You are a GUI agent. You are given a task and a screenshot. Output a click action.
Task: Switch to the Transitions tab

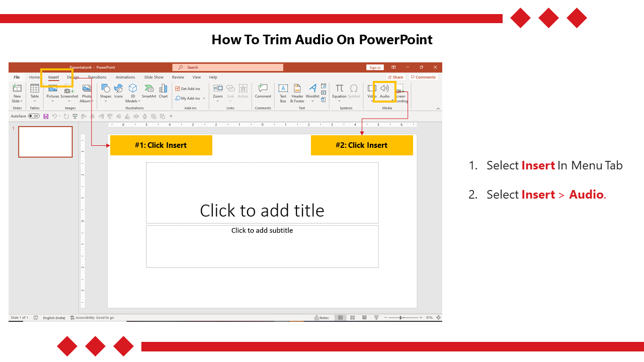tap(97, 77)
